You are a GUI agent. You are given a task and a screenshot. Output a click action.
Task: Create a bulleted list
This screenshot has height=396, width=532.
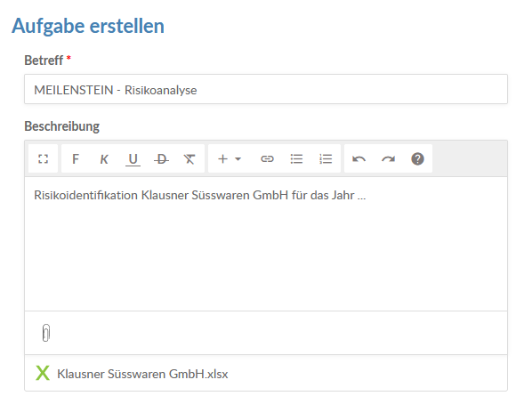point(296,158)
